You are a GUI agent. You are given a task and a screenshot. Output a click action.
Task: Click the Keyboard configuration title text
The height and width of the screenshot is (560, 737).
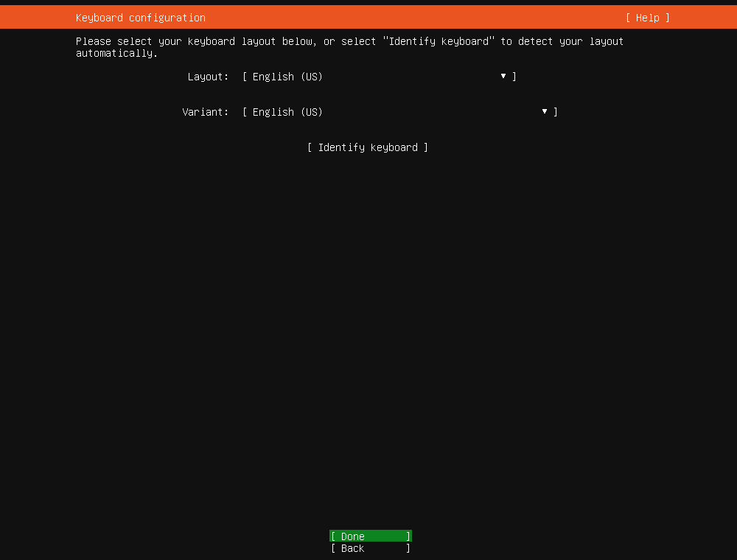point(141,18)
